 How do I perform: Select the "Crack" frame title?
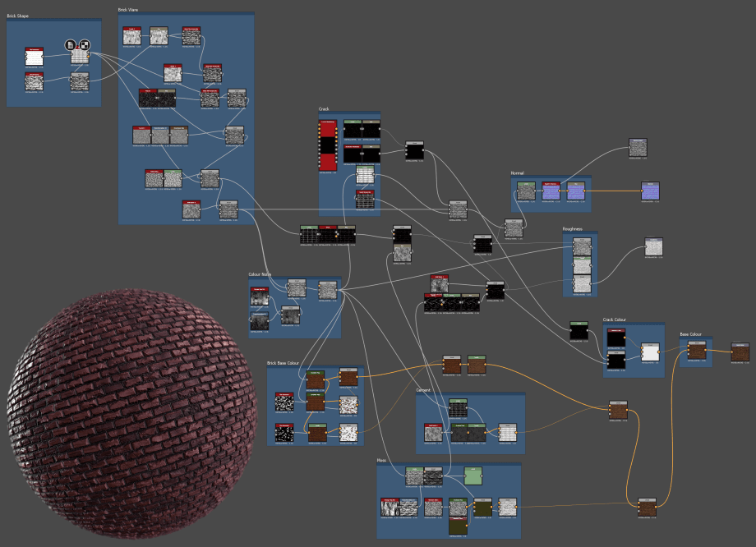[x=324, y=109]
